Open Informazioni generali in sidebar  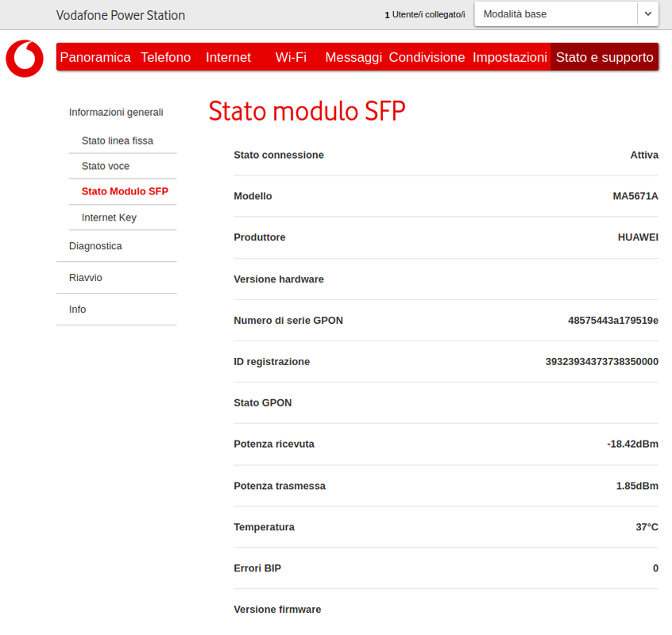[x=116, y=112]
